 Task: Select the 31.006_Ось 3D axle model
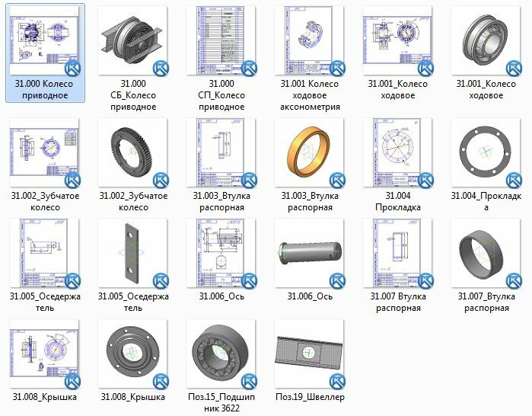point(310,254)
